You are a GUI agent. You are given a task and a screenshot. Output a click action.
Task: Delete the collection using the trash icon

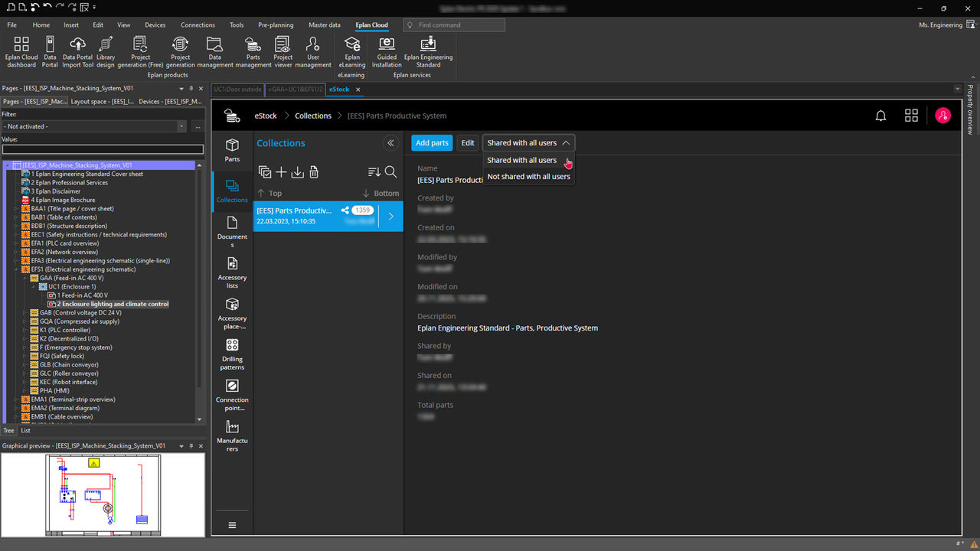(x=313, y=172)
